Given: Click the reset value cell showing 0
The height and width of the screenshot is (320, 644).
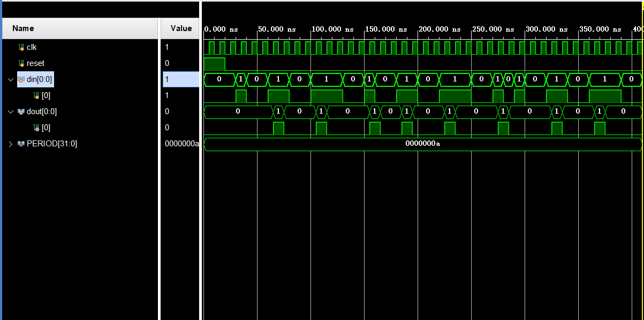Looking at the screenshot, I should pos(180,63).
